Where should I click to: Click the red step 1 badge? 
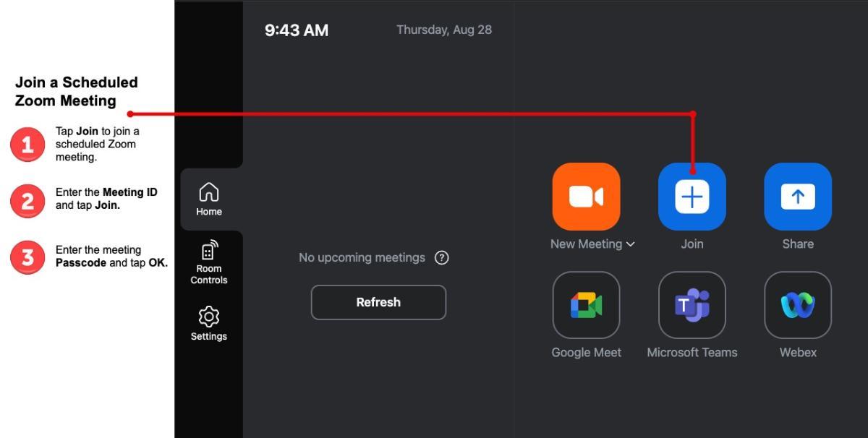[x=27, y=144]
